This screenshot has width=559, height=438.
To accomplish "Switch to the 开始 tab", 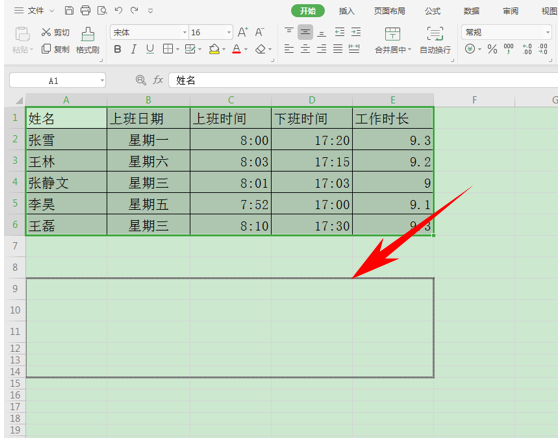I will click(x=308, y=11).
